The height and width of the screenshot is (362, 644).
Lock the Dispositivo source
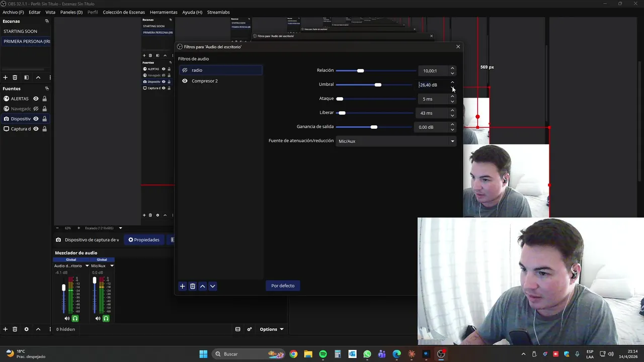[x=44, y=119]
